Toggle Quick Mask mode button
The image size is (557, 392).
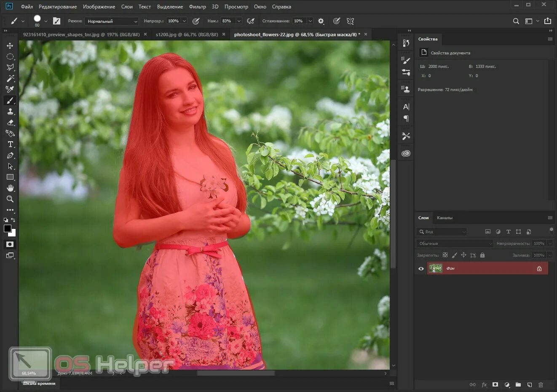coord(10,244)
